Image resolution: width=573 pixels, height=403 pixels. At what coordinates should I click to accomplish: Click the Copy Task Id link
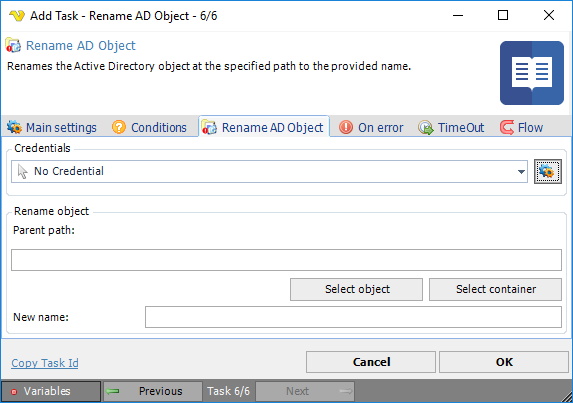(x=45, y=363)
